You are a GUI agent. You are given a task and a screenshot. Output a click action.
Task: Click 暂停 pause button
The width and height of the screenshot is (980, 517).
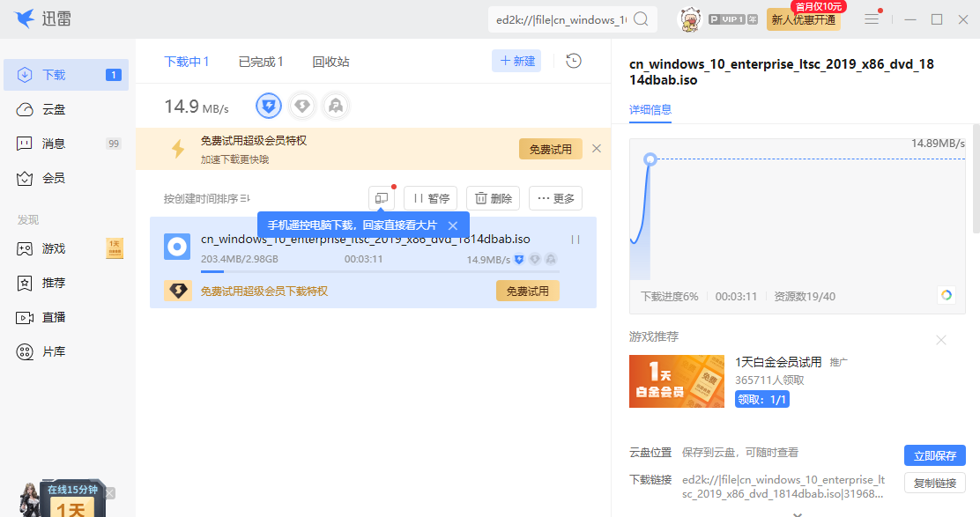(x=431, y=198)
